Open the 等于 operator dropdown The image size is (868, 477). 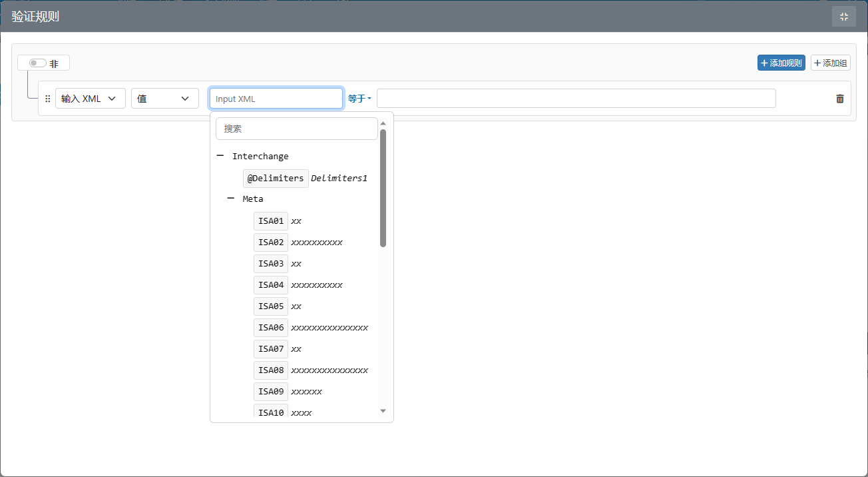click(359, 99)
